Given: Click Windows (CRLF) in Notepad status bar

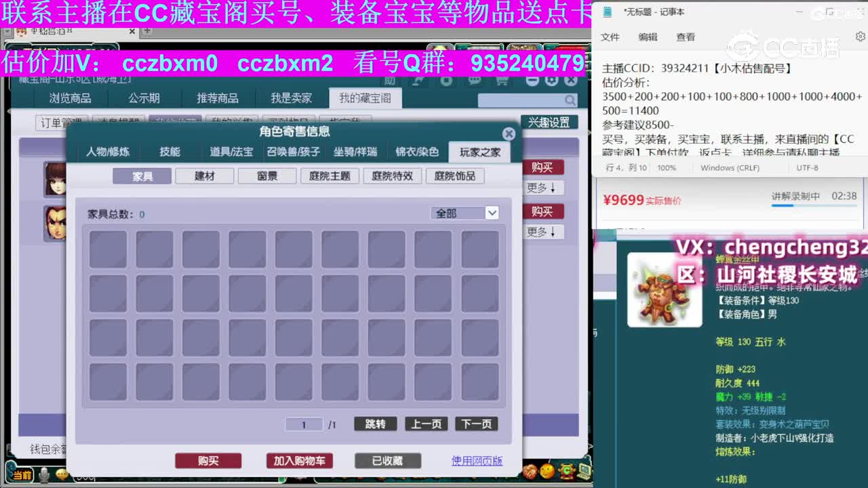Looking at the screenshot, I should tap(730, 167).
